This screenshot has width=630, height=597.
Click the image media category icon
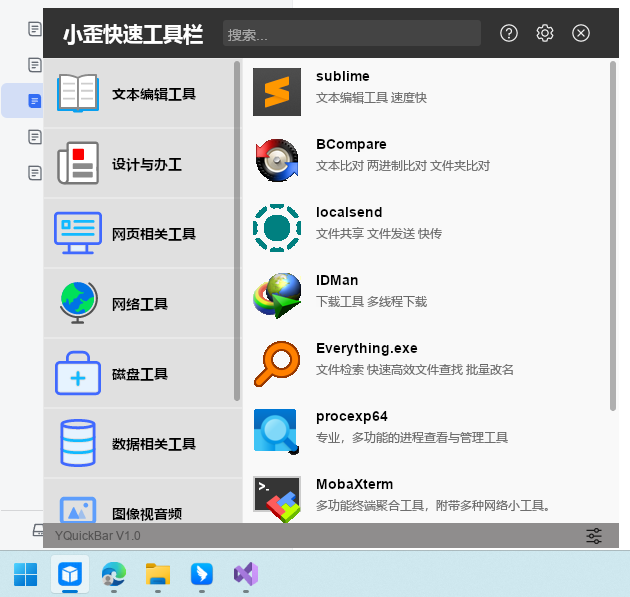tap(78, 510)
